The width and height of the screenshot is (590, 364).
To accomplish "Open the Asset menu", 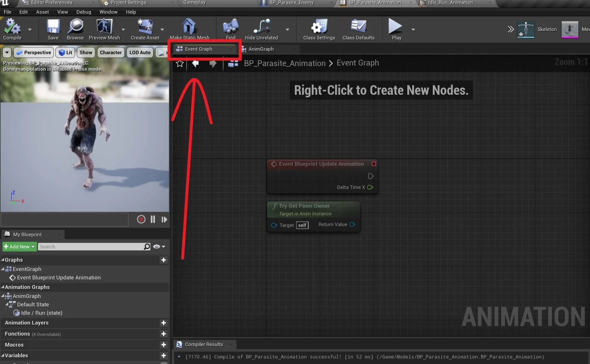I will coord(42,12).
